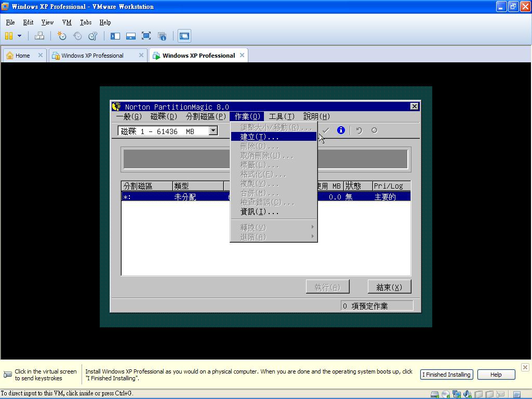Open the VM menu
Viewport: 532px width, 399px height.
click(67, 22)
